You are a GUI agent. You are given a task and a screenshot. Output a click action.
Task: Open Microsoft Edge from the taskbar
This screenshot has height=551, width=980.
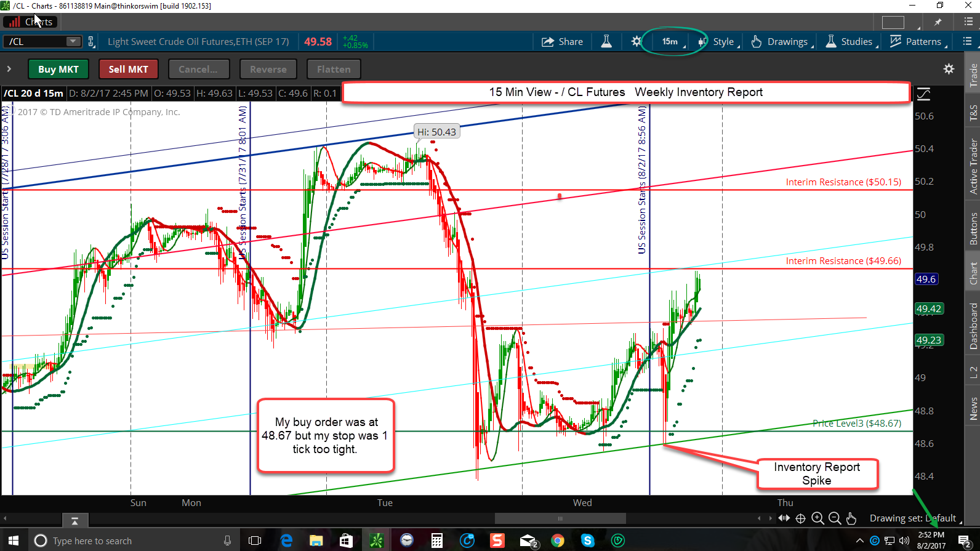(x=286, y=541)
